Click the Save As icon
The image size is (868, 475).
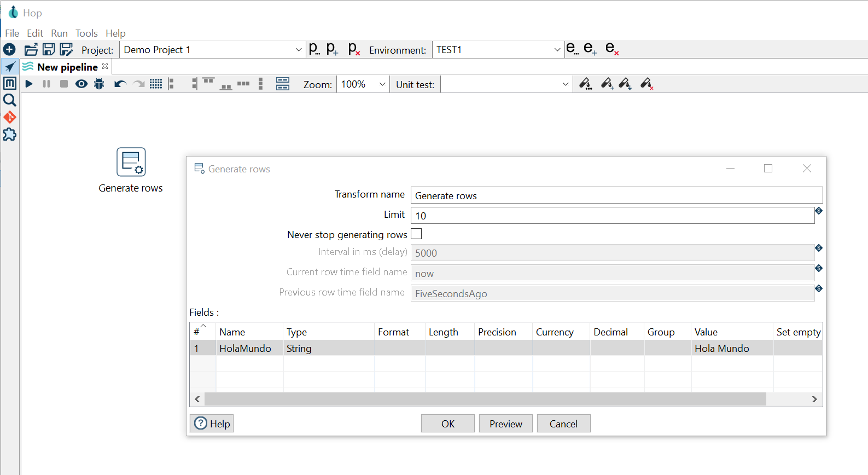pyautogui.click(x=66, y=49)
